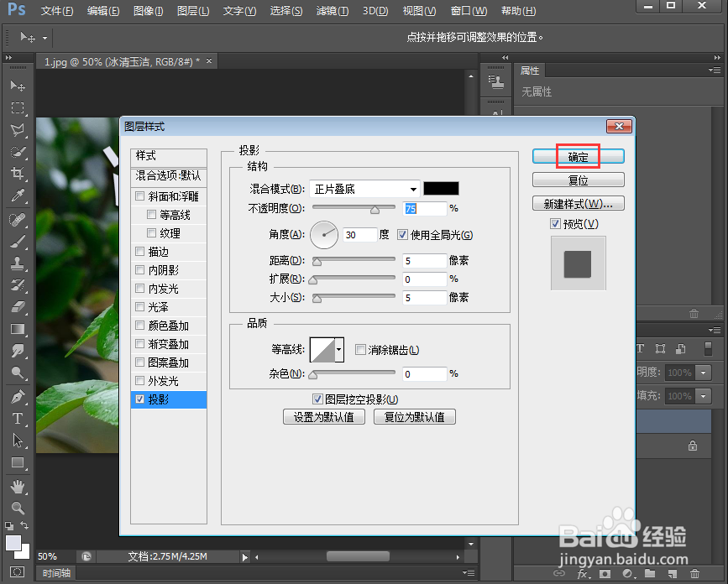The image size is (728, 584).
Task: Open the 文件 menu
Action: pyautogui.click(x=56, y=11)
